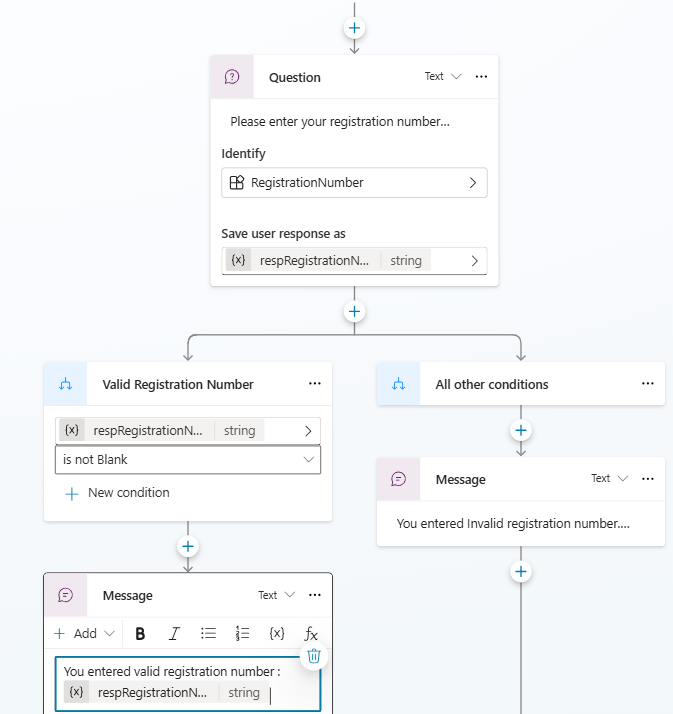Insert variable using {x} toolbar icon

[277, 633]
